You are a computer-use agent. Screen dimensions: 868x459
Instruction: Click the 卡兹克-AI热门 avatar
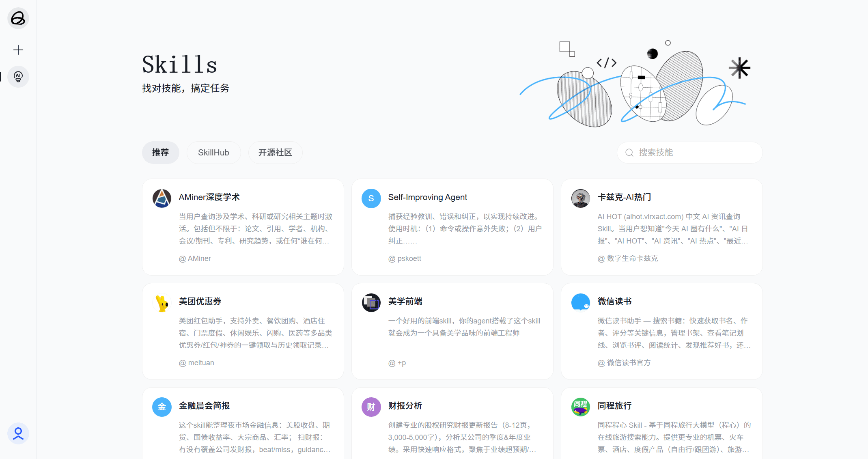[581, 198]
